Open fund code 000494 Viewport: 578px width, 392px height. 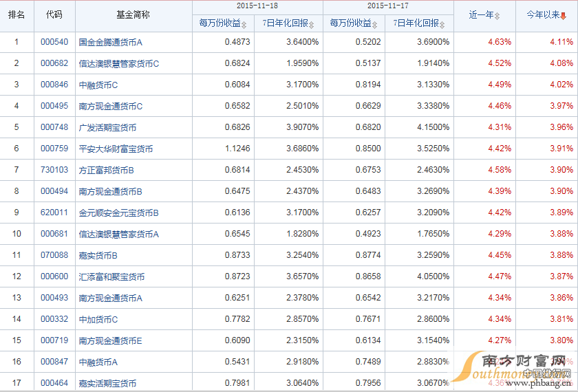pyautogui.click(x=54, y=192)
